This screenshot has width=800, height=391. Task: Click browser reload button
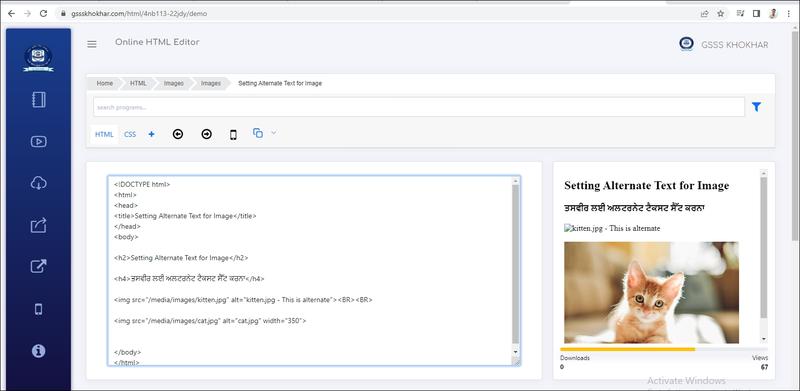point(43,14)
